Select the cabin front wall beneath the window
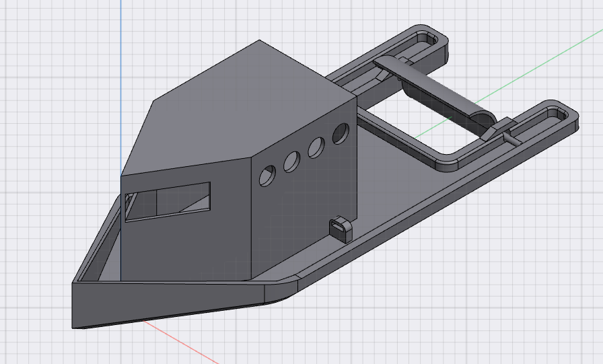 (184, 250)
